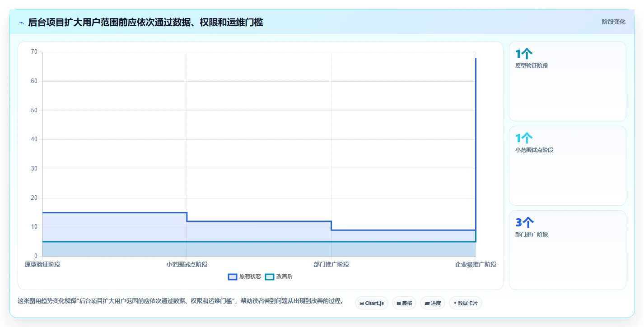Select the 表格 tag chip

pyautogui.click(x=404, y=303)
